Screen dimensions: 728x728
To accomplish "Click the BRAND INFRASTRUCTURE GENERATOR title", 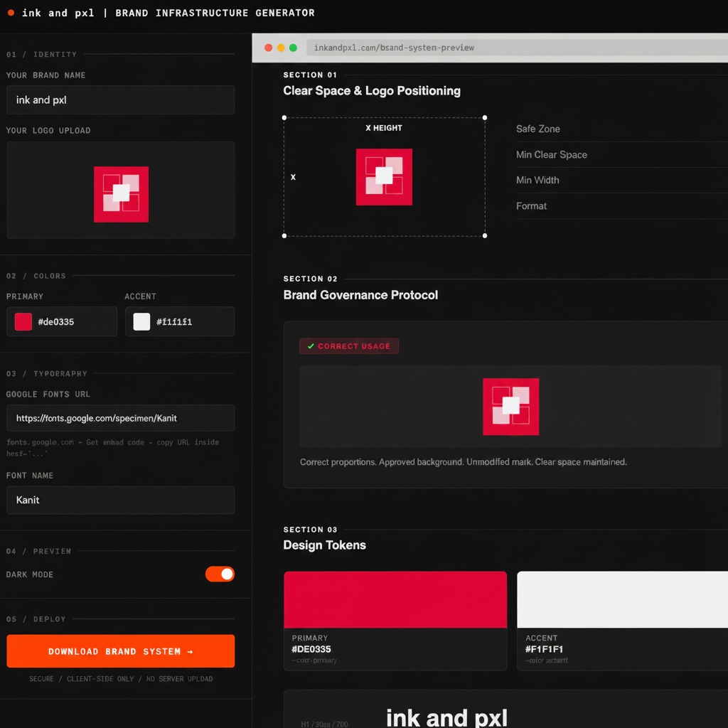I will pos(215,13).
